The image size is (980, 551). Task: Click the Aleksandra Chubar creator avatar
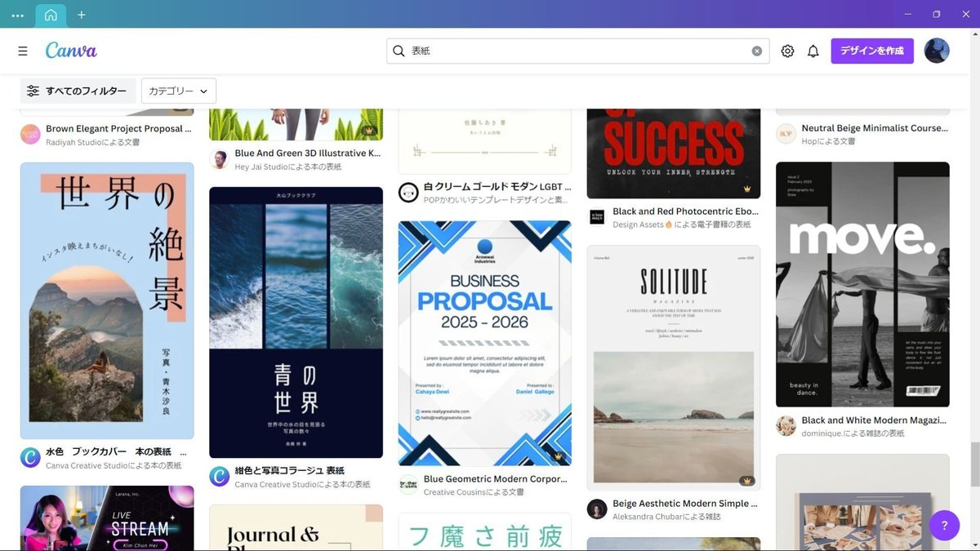[x=597, y=509]
